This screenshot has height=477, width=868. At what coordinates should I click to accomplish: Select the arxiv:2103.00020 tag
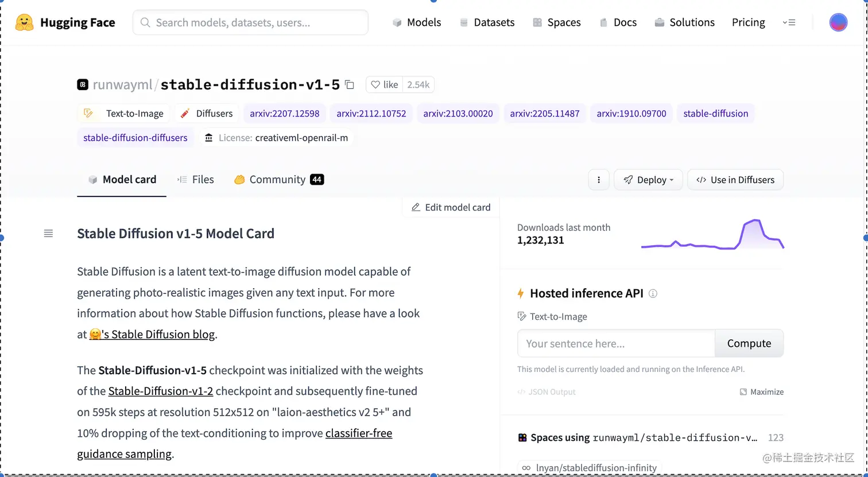pyautogui.click(x=458, y=113)
